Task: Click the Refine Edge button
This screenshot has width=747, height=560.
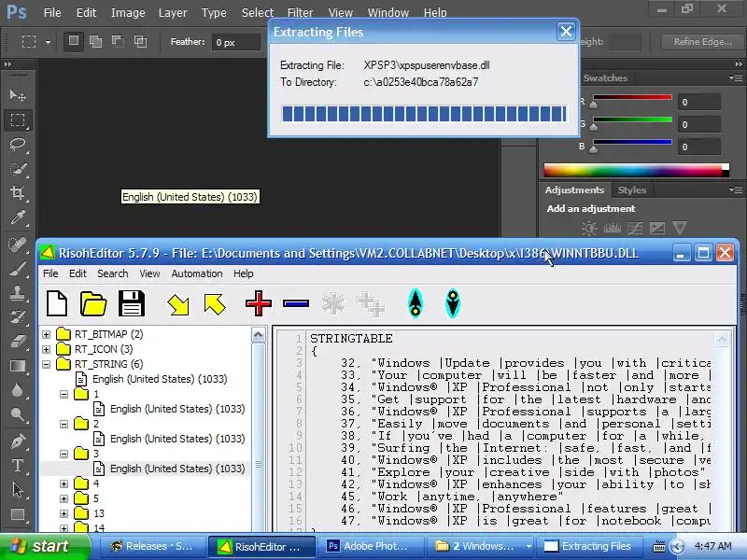Action: 702,42
